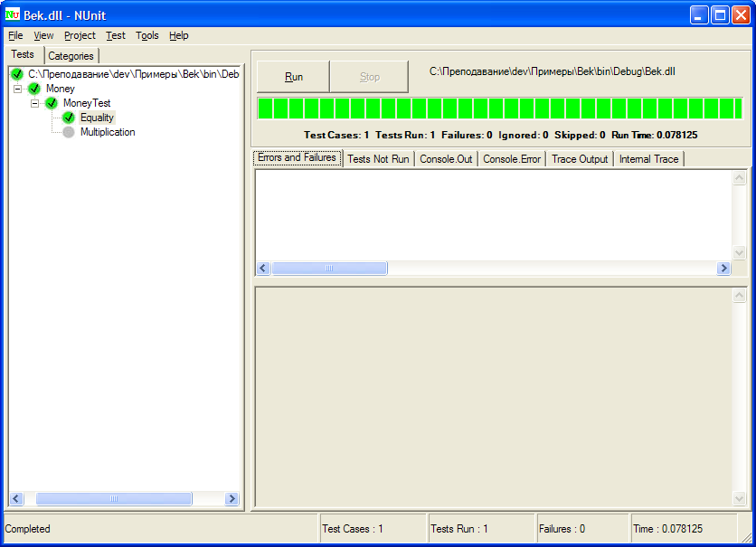Click the green check icon beside Equality
The height and width of the screenshot is (547, 756).
coord(69,118)
